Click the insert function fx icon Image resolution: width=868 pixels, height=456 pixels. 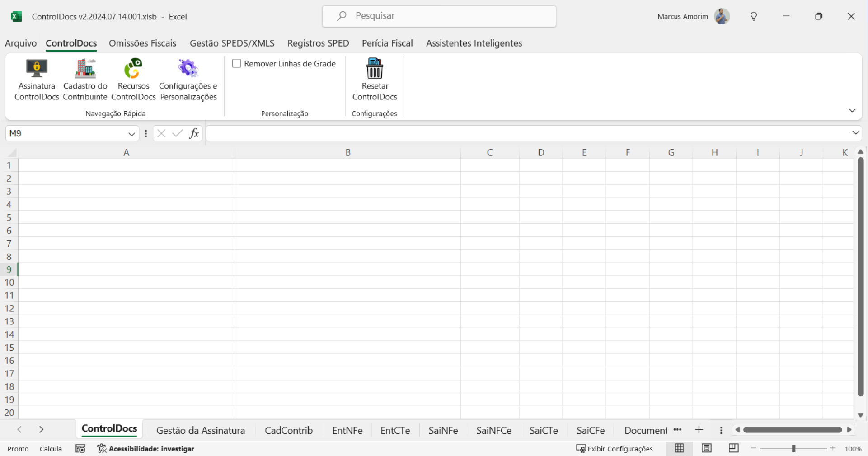[194, 133]
